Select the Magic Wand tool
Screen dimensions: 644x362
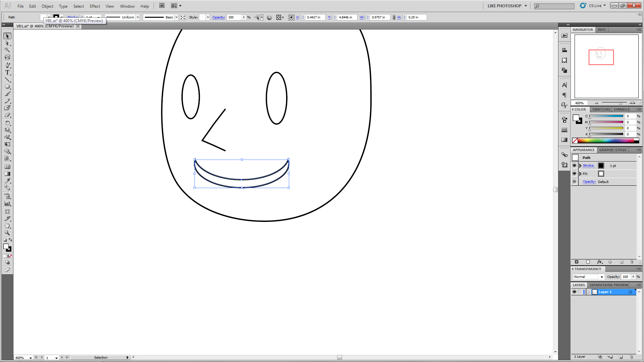click(x=7, y=50)
